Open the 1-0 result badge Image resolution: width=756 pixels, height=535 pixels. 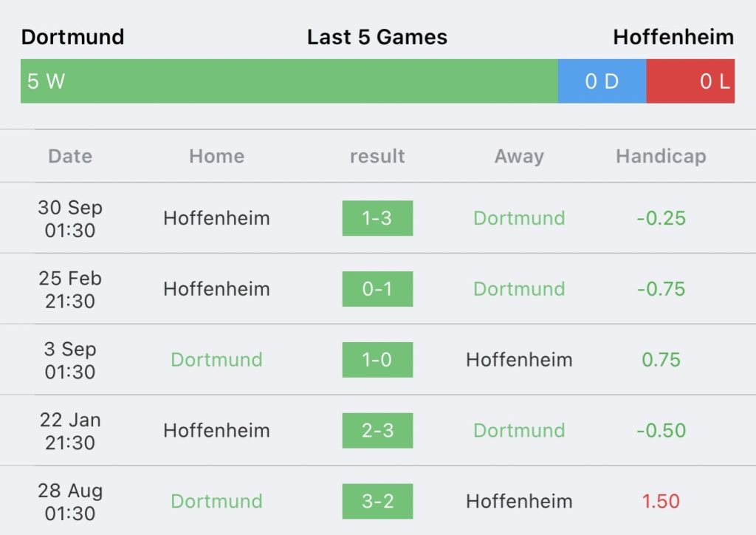coord(377,360)
